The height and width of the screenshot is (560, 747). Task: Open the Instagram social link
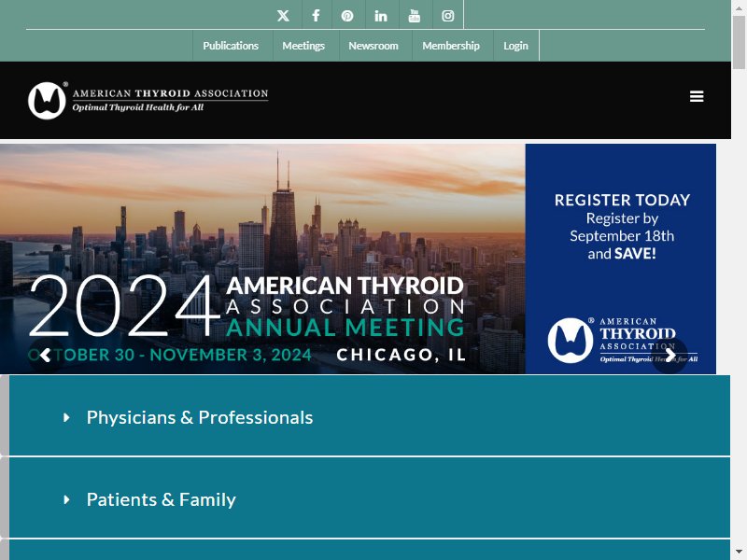pos(448,16)
